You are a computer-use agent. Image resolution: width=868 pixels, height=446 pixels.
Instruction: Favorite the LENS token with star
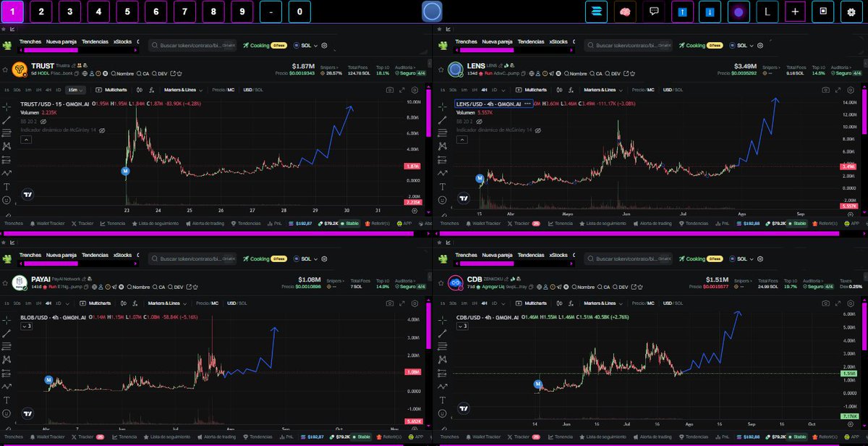click(x=440, y=69)
